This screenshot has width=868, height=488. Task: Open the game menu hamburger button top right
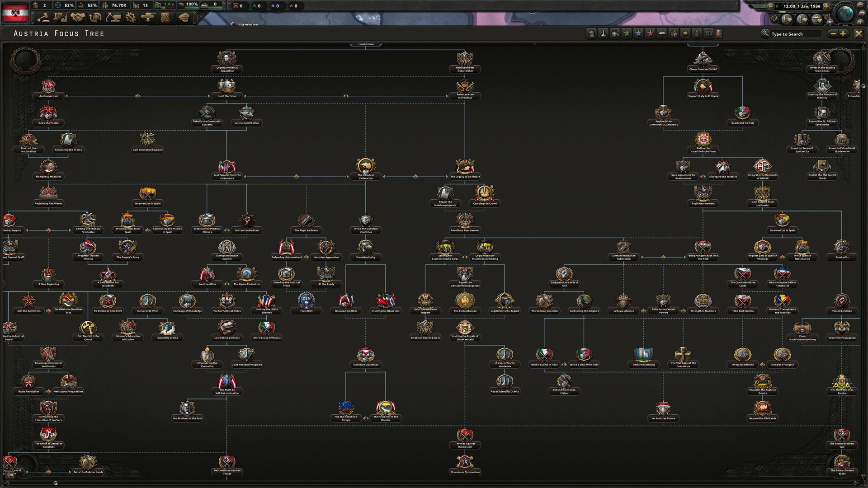point(861,5)
